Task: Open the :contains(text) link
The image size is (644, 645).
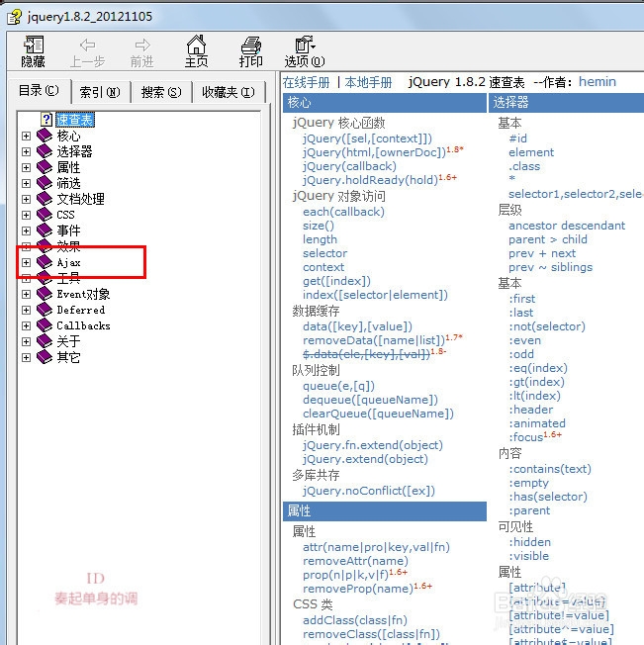Action: (x=550, y=469)
